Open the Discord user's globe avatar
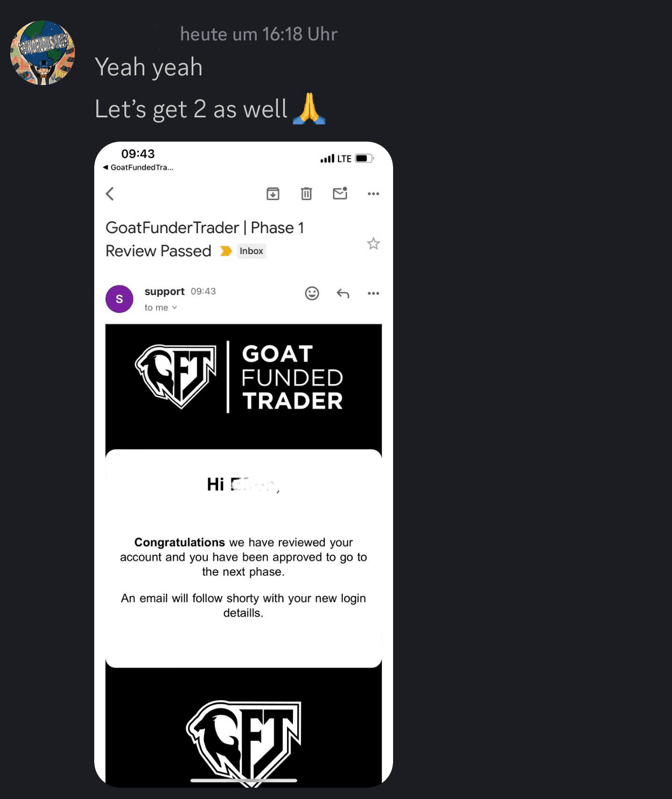 (43, 53)
